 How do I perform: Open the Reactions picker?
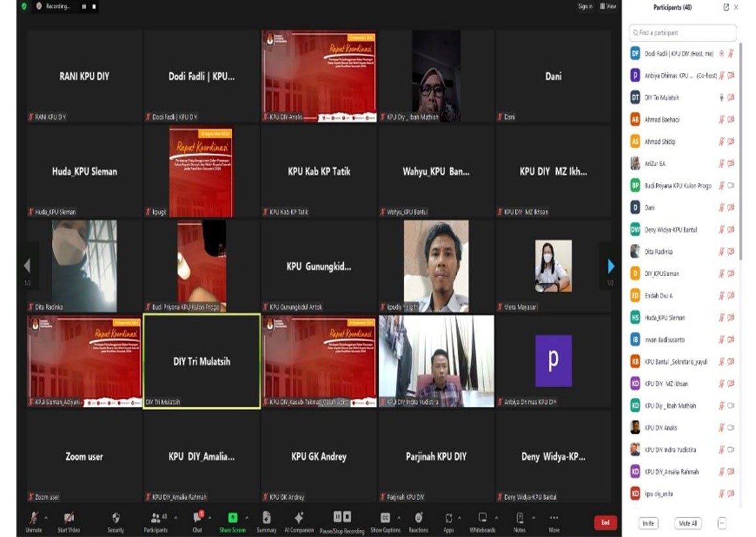418,518
